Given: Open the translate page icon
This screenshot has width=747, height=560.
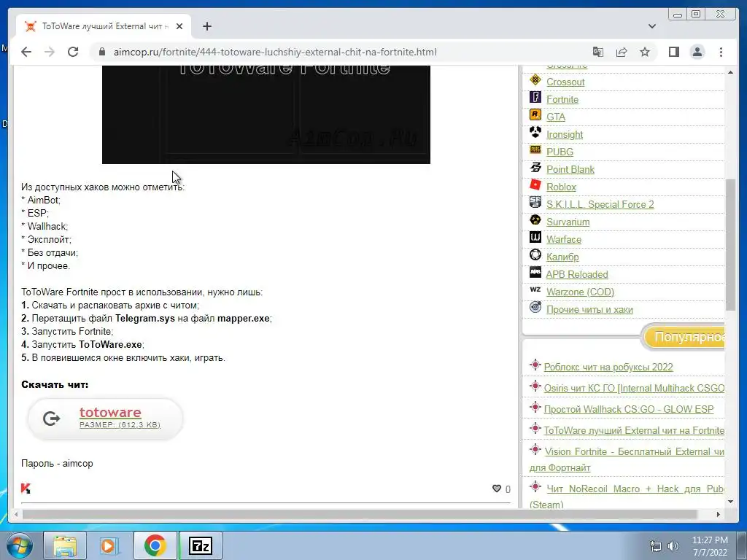Looking at the screenshot, I should coord(598,52).
